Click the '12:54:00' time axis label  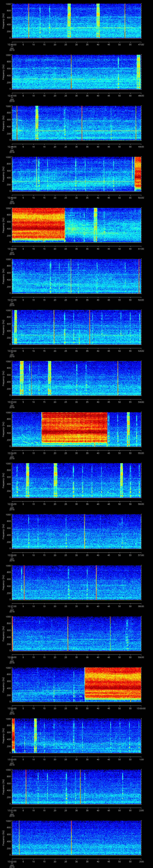click(12, 453)
